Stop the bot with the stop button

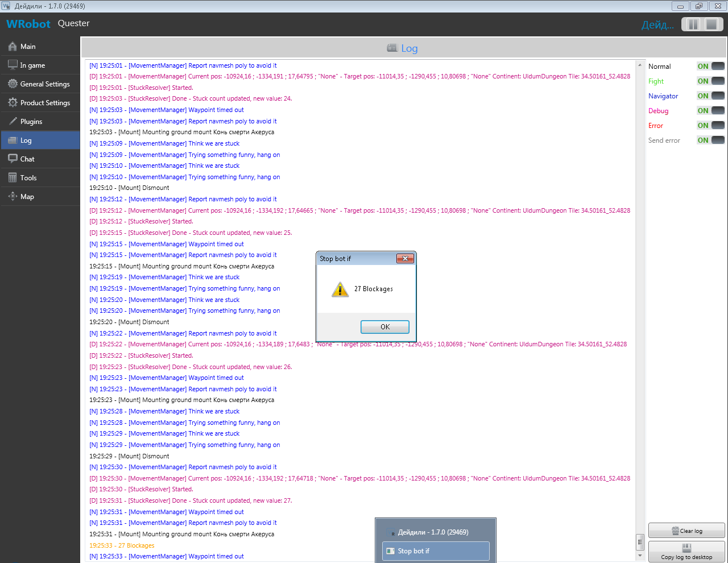point(712,24)
